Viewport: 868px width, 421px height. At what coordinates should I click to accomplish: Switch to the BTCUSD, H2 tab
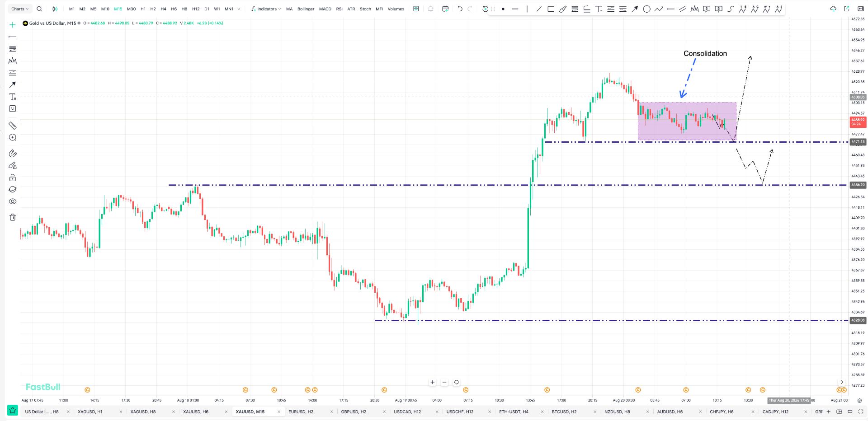(564, 412)
